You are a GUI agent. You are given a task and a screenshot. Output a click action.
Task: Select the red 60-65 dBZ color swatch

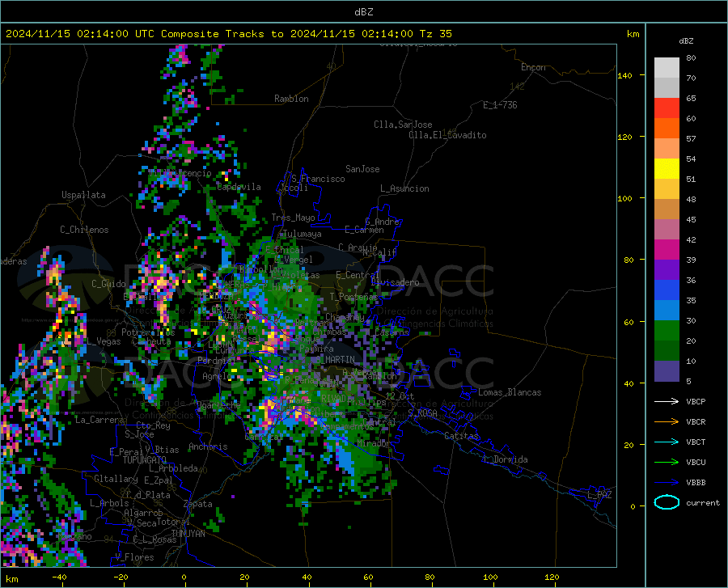coord(667,108)
